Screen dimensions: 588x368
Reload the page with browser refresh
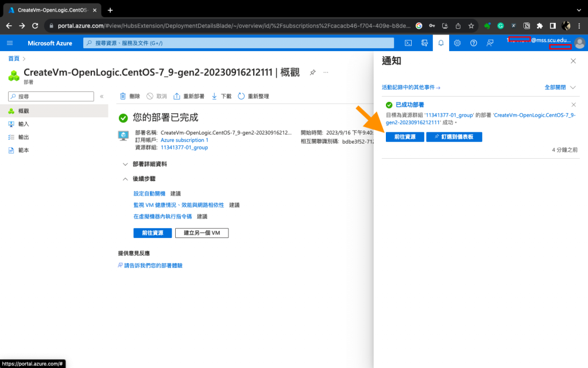[35, 26]
